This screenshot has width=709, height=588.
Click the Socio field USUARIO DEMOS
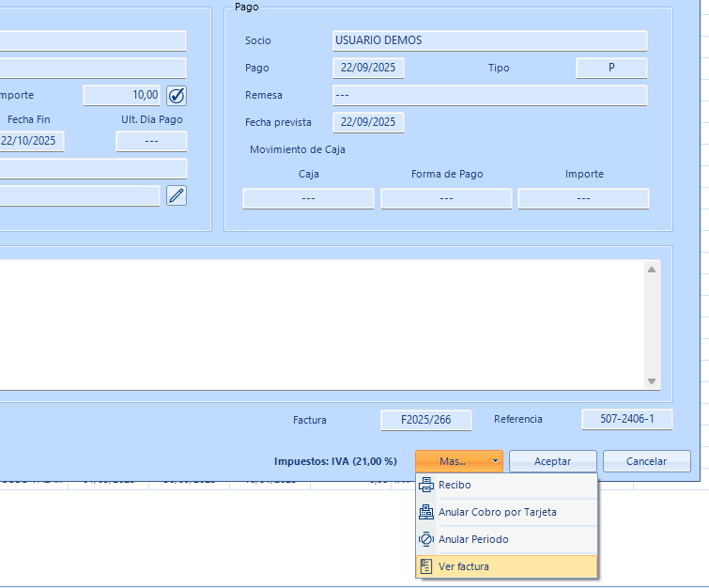(x=489, y=41)
